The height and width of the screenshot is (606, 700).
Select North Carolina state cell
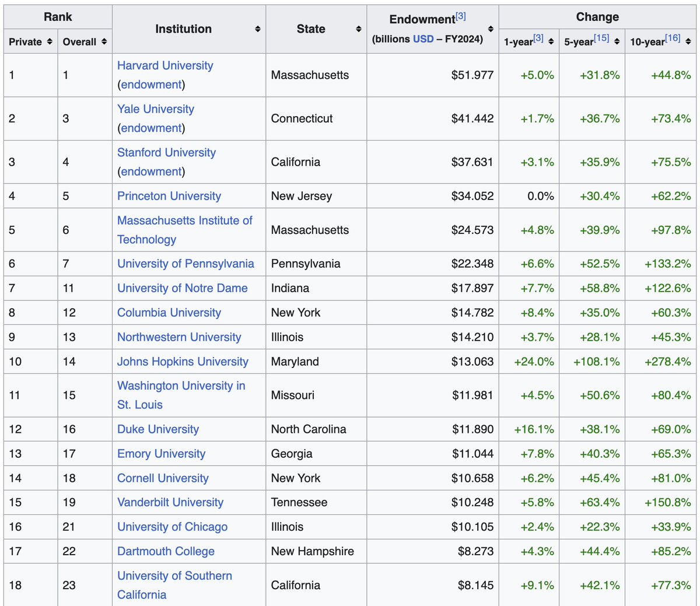[316, 429]
